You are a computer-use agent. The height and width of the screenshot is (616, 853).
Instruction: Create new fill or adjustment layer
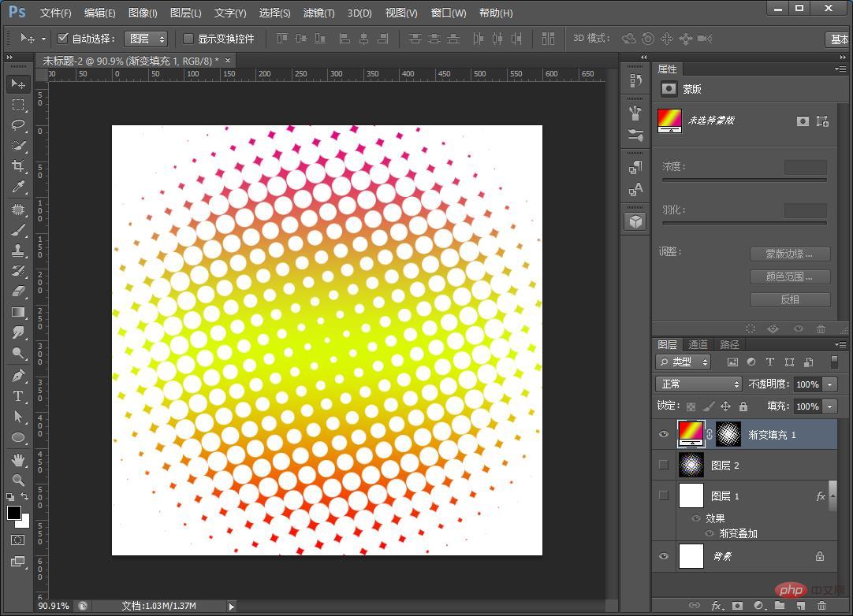[x=758, y=605]
